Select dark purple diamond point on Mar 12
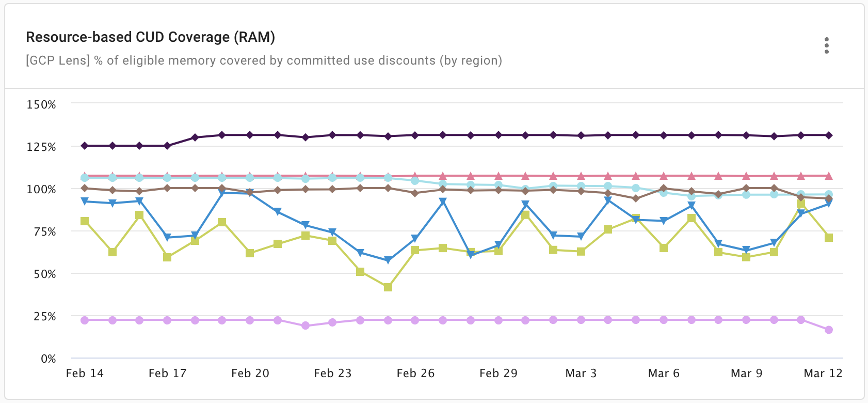The height and width of the screenshot is (403, 868). pyautogui.click(x=828, y=135)
